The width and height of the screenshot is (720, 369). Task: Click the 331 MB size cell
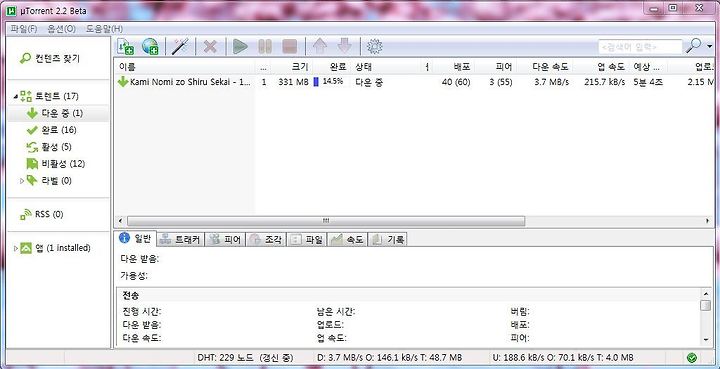coord(293,83)
